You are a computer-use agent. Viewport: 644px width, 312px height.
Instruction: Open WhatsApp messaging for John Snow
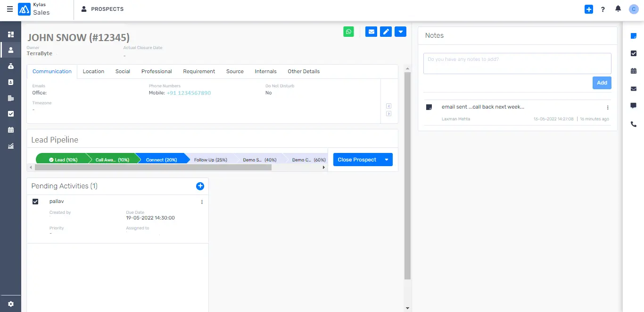click(x=348, y=31)
